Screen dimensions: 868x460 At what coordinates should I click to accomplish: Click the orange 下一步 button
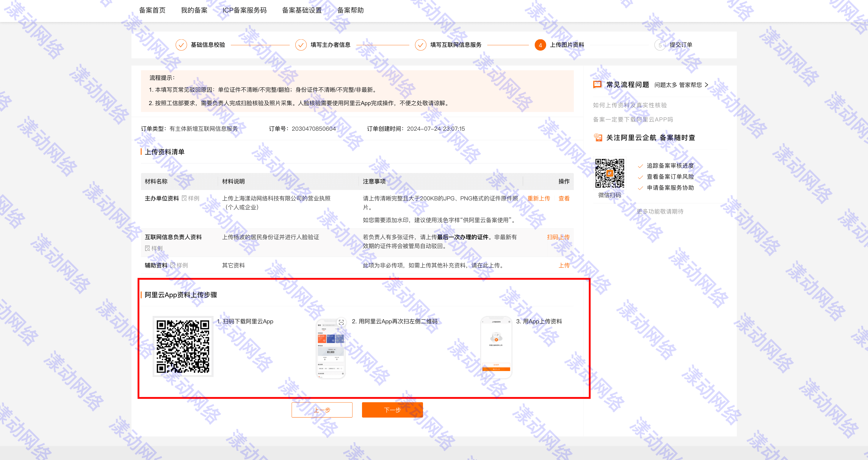pyautogui.click(x=392, y=410)
